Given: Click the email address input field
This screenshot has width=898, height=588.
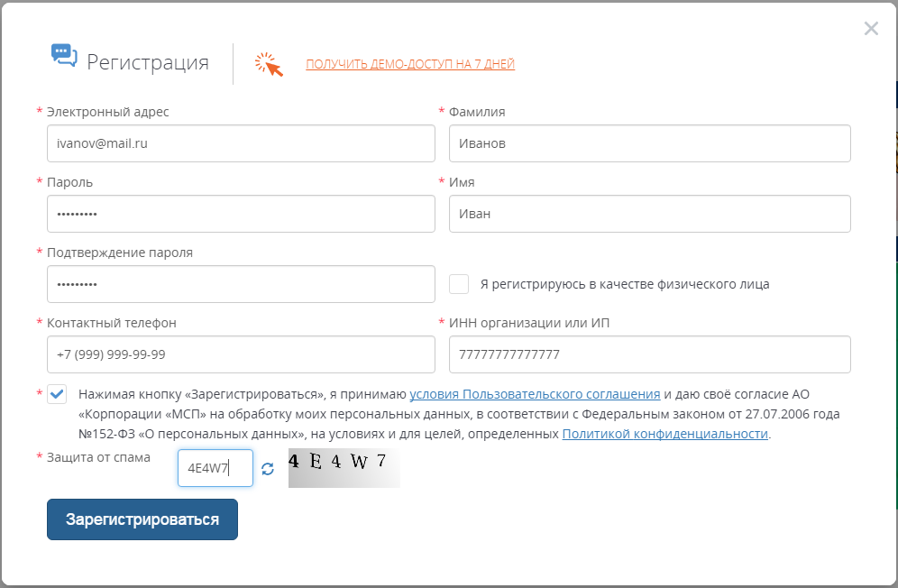Looking at the screenshot, I should pyautogui.click(x=241, y=143).
